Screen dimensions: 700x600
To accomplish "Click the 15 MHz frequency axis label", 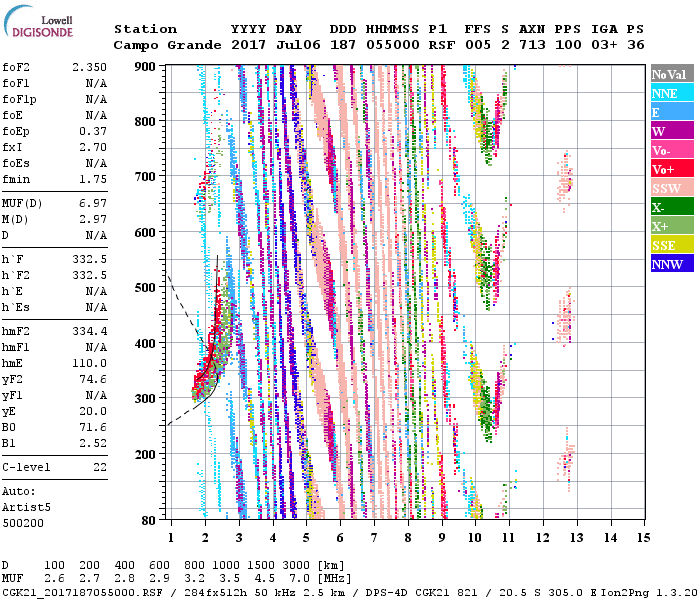I will (641, 540).
